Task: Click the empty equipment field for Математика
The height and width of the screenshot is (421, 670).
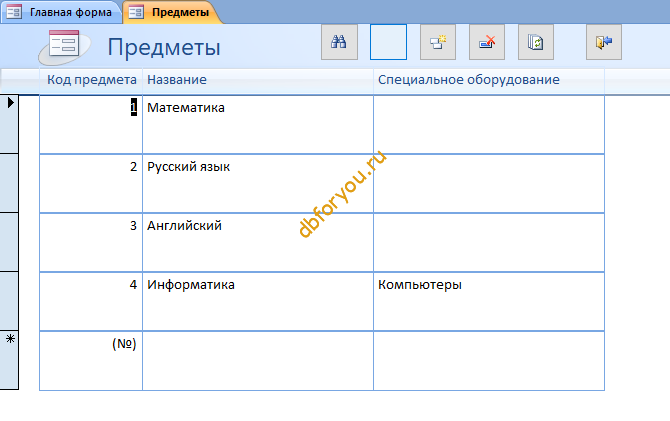Action: [489, 124]
